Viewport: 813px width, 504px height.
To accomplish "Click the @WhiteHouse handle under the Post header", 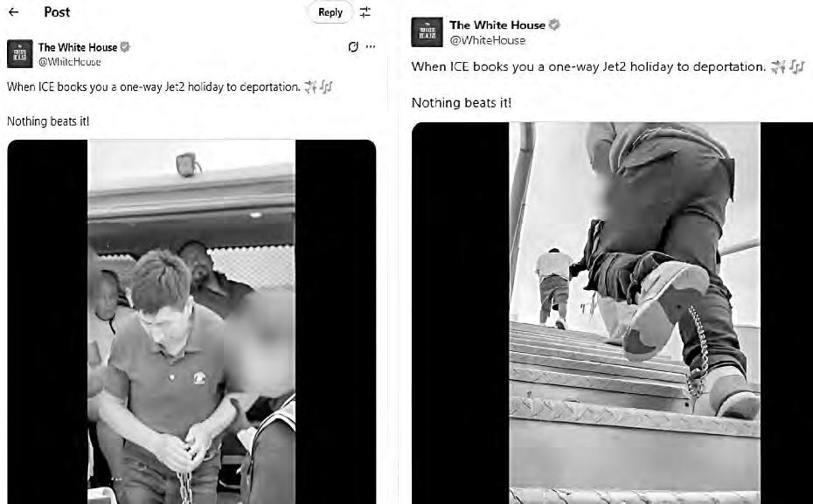I will click(69, 62).
